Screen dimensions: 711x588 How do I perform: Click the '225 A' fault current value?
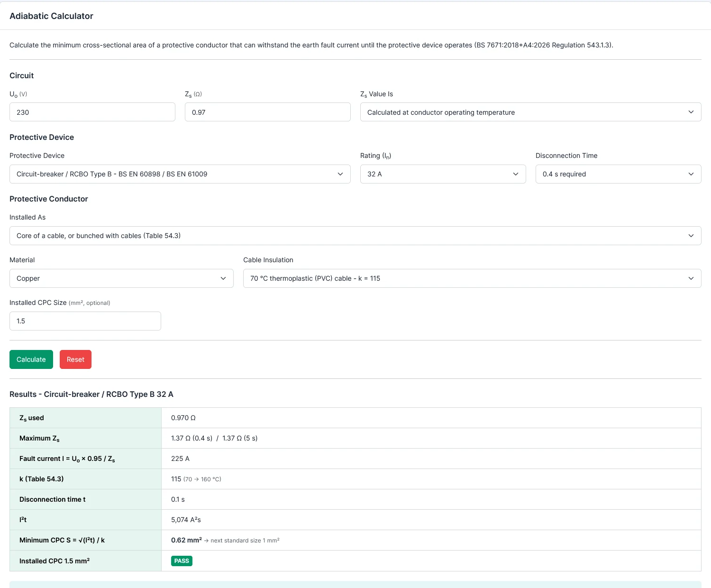tap(180, 459)
